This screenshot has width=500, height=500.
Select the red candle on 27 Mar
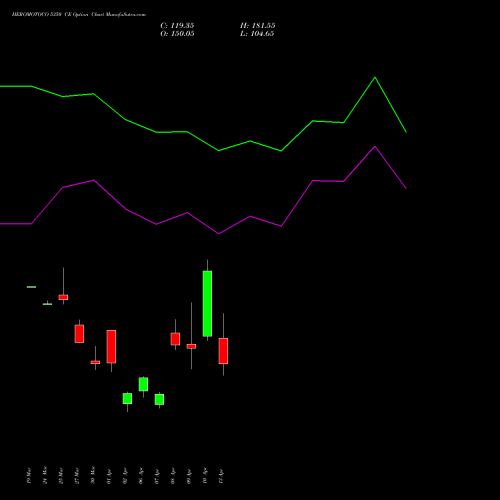pos(79,334)
